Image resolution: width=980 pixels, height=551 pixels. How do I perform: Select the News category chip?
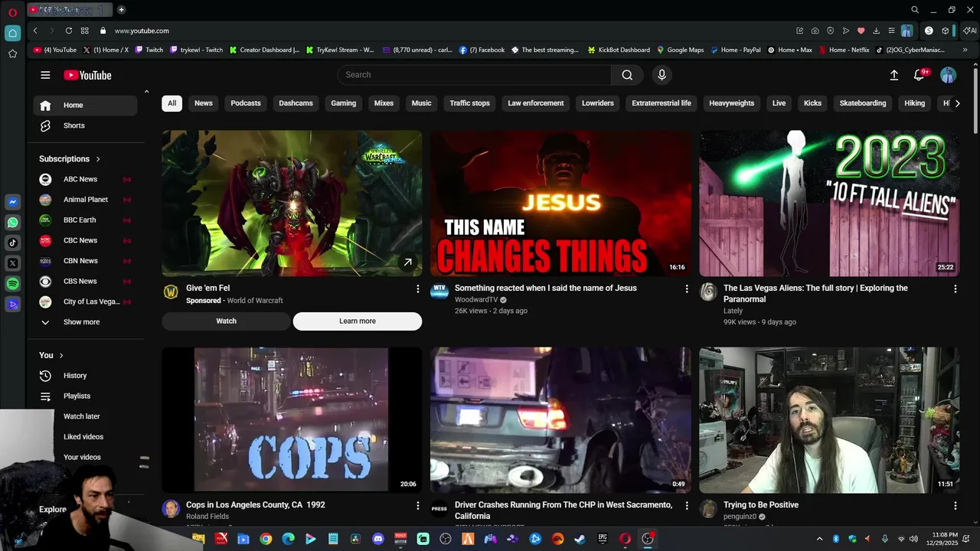[204, 103]
